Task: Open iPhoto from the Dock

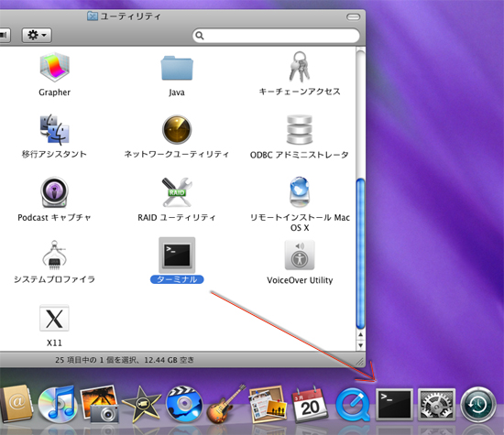Action: (100, 404)
